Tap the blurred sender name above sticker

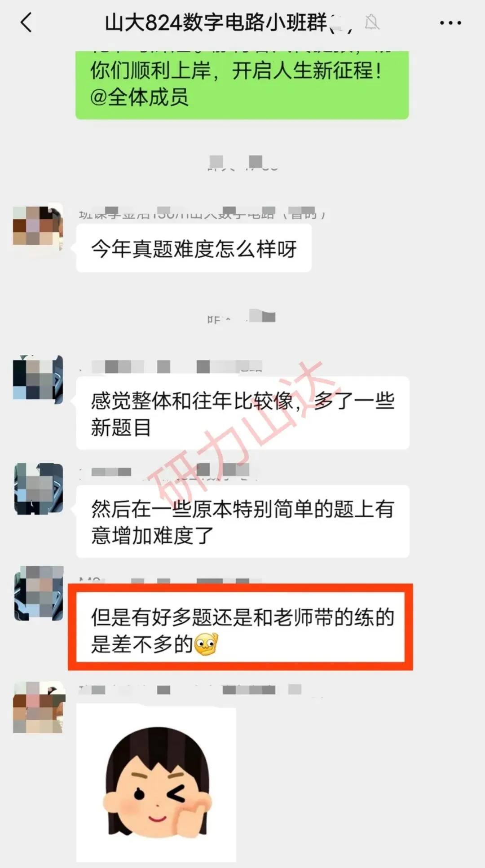(x=190, y=690)
